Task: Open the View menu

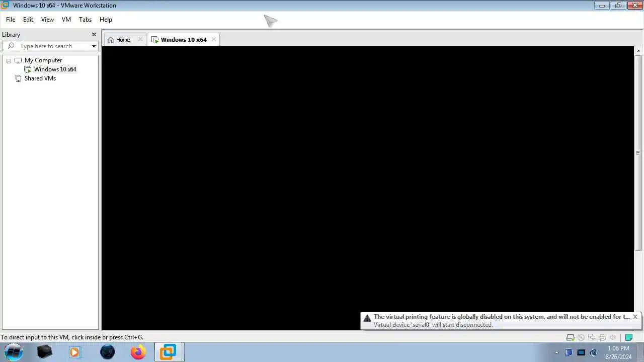Action: coord(47,20)
